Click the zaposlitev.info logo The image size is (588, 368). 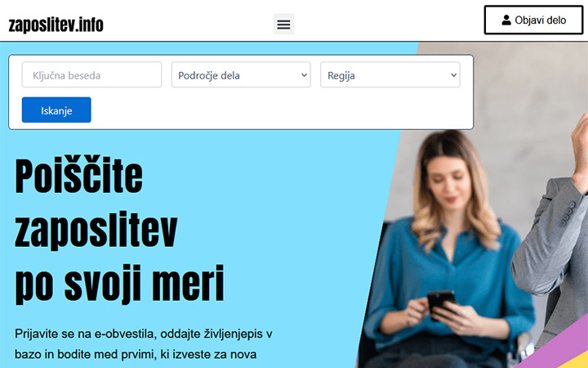coord(56,25)
